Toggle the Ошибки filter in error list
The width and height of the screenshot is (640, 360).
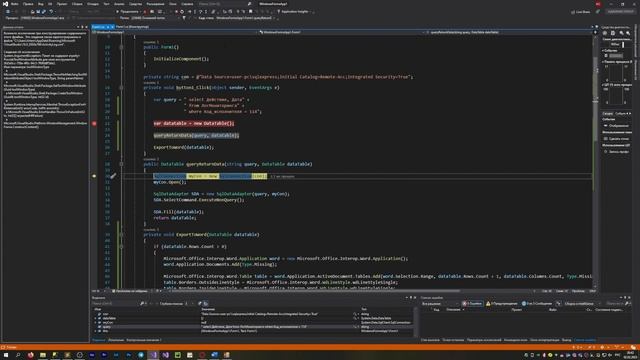(472, 304)
